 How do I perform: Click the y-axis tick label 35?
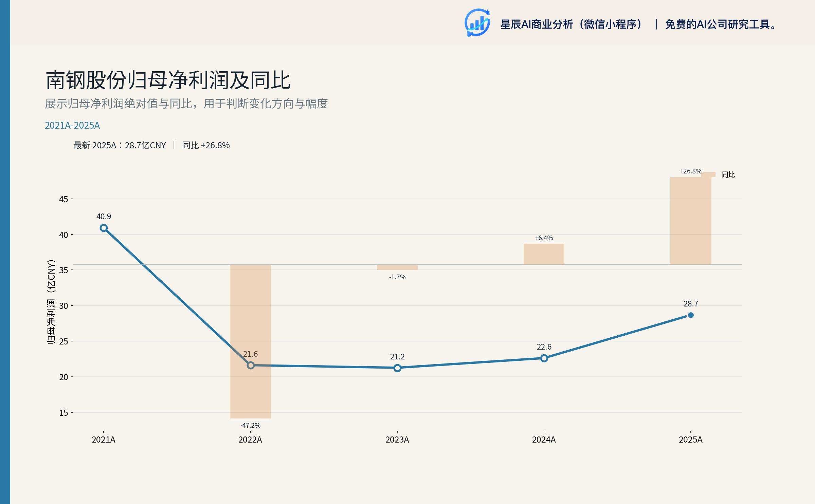point(64,270)
